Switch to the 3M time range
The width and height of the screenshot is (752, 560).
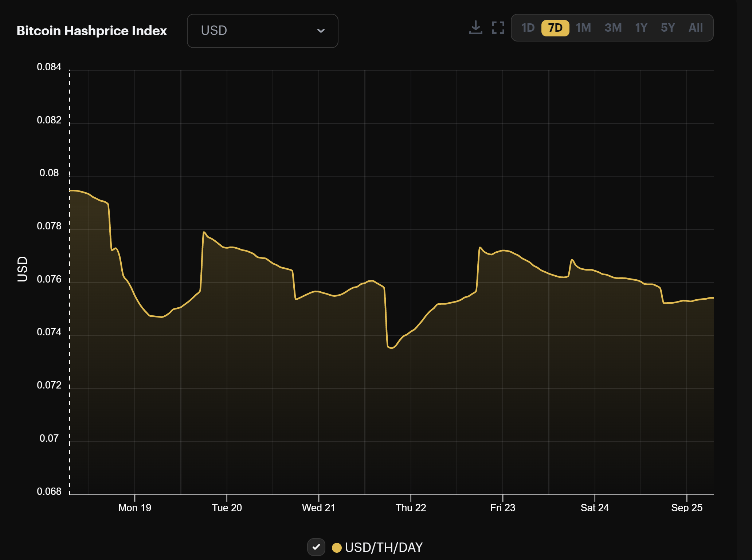point(613,28)
